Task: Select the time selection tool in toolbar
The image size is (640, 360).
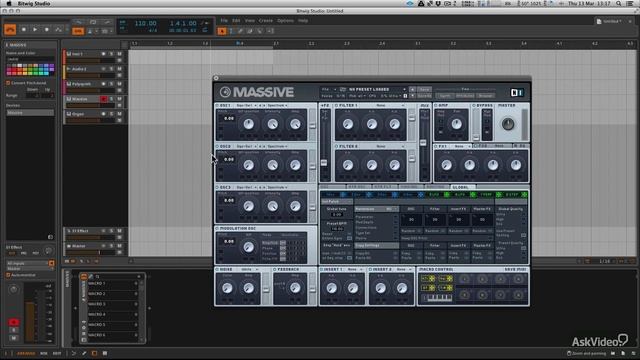Action: [231, 31]
